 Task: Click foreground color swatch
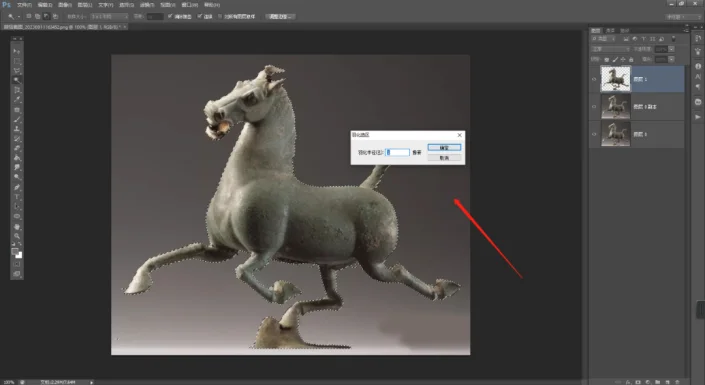pos(15,251)
